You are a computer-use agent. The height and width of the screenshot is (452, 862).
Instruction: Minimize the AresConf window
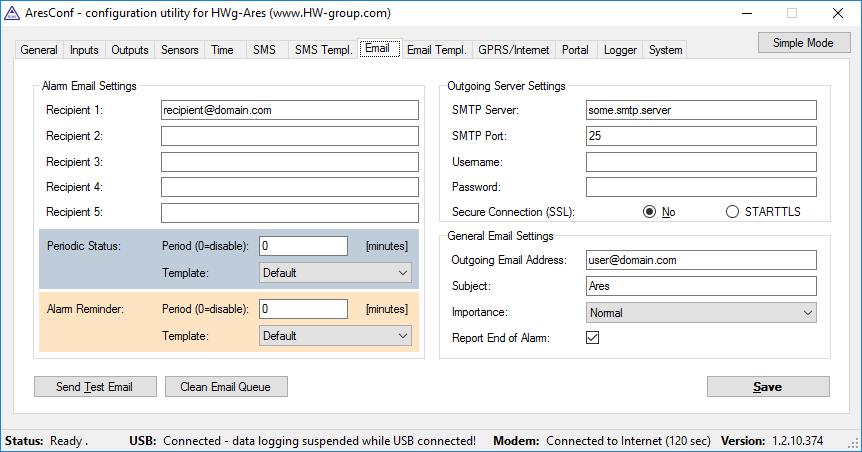(747, 13)
